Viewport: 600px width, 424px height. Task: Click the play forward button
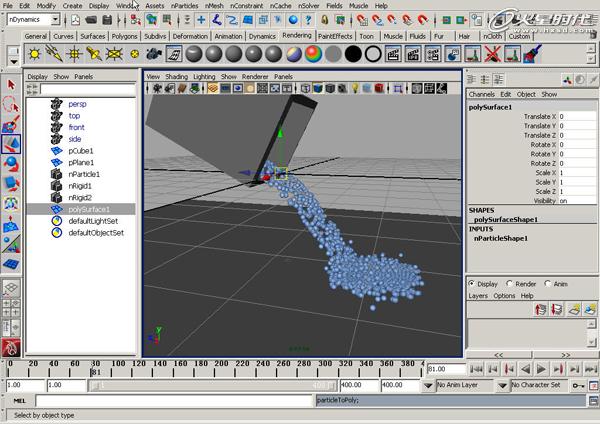pos(541,369)
